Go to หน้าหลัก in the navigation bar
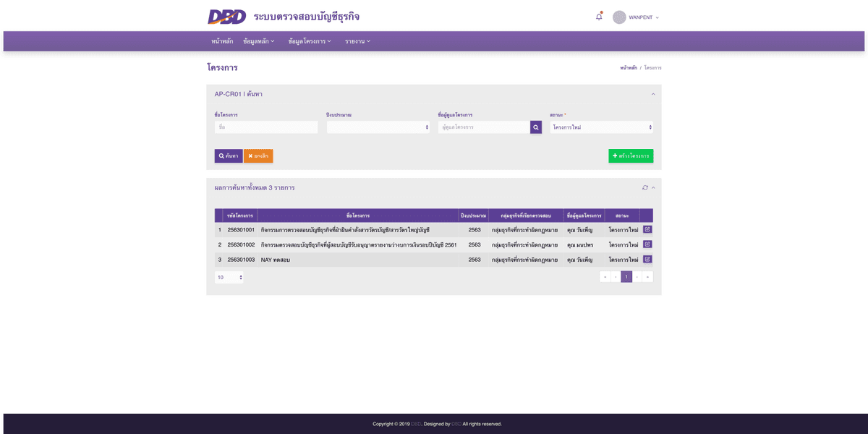This screenshot has width=868, height=434. point(222,41)
